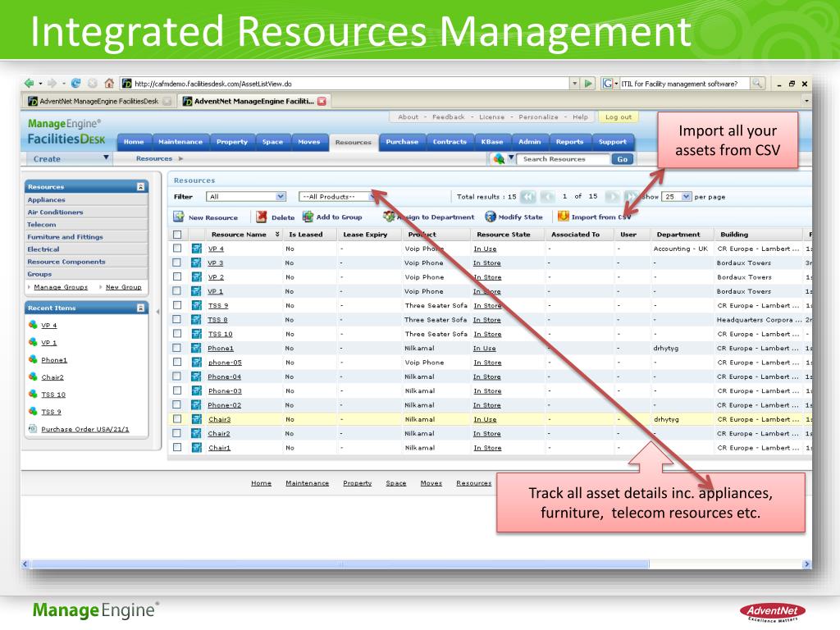Click the New Group link
The width and height of the screenshot is (840, 630).
coord(123,287)
